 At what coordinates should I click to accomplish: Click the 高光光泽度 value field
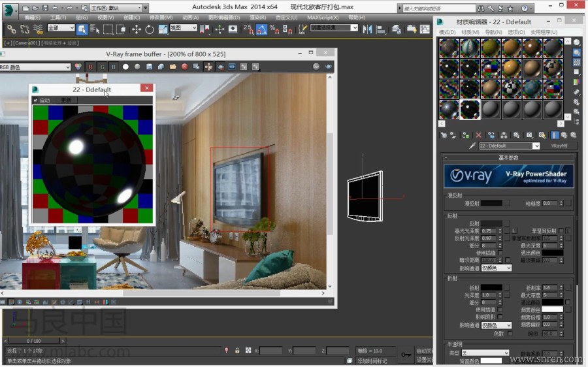pos(489,231)
